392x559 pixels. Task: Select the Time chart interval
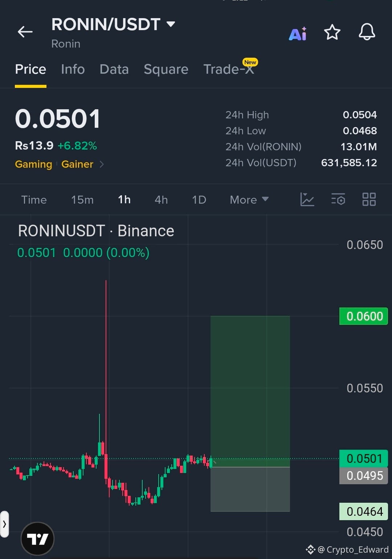click(34, 200)
